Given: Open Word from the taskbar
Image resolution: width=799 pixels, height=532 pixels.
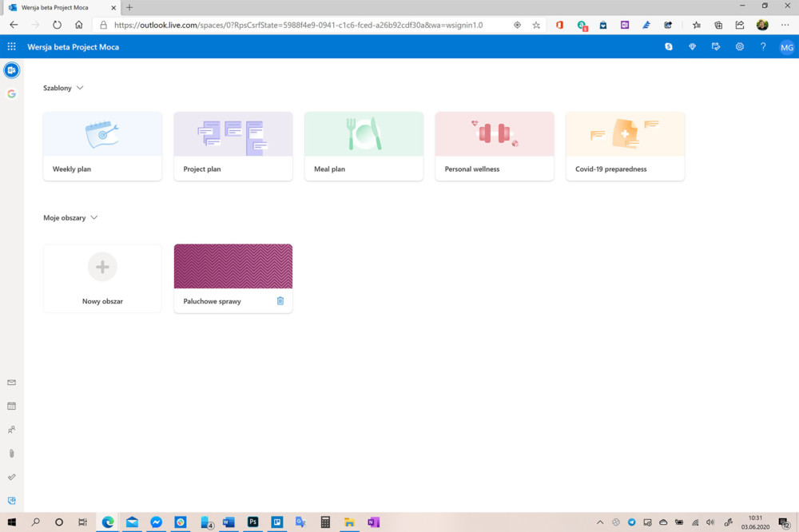Looking at the screenshot, I should click(x=229, y=522).
